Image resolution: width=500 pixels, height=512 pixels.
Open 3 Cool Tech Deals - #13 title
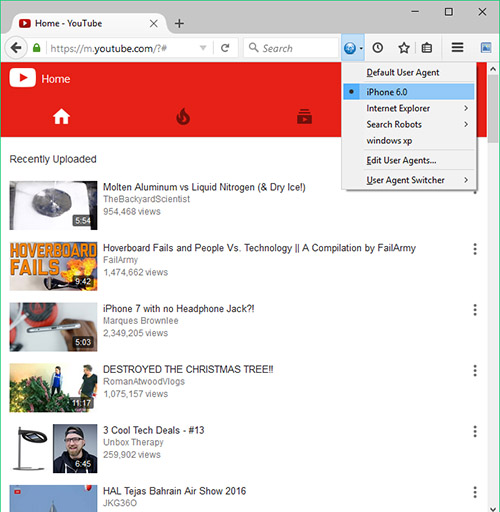tap(154, 430)
